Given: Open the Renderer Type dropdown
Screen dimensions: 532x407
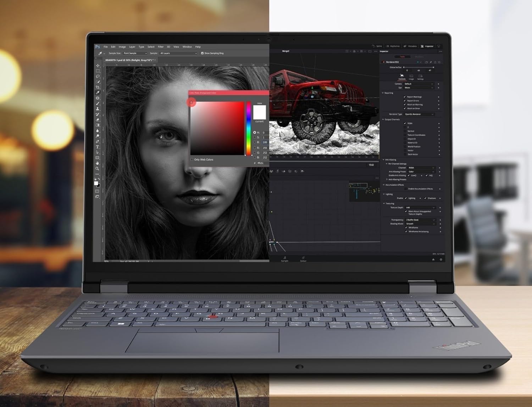Looking at the screenshot, I should click(419, 114).
